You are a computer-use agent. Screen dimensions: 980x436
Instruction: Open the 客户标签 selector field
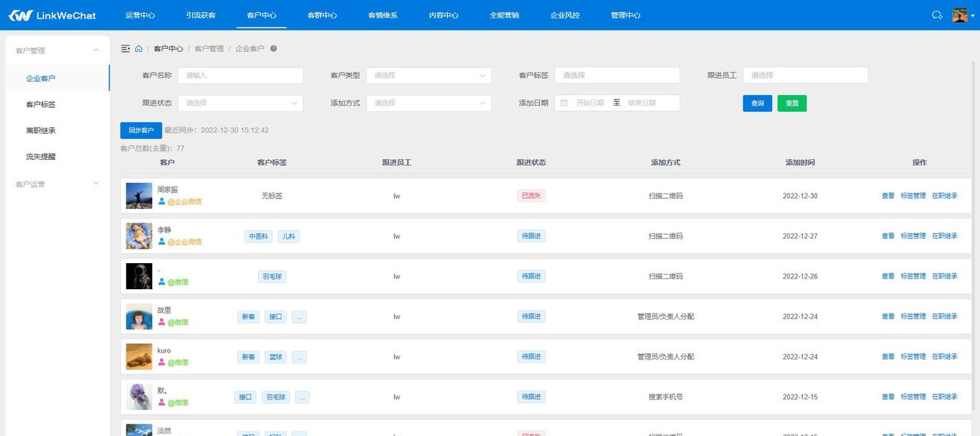click(x=617, y=75)
